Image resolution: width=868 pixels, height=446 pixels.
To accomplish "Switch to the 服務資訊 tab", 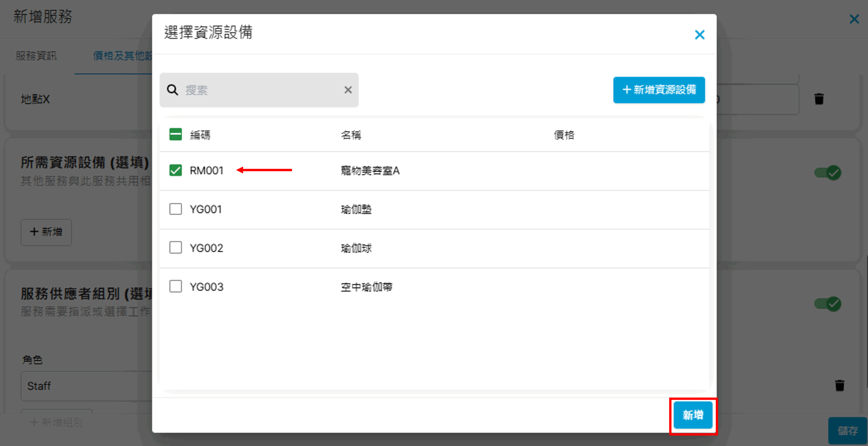I will pos(36,56).
